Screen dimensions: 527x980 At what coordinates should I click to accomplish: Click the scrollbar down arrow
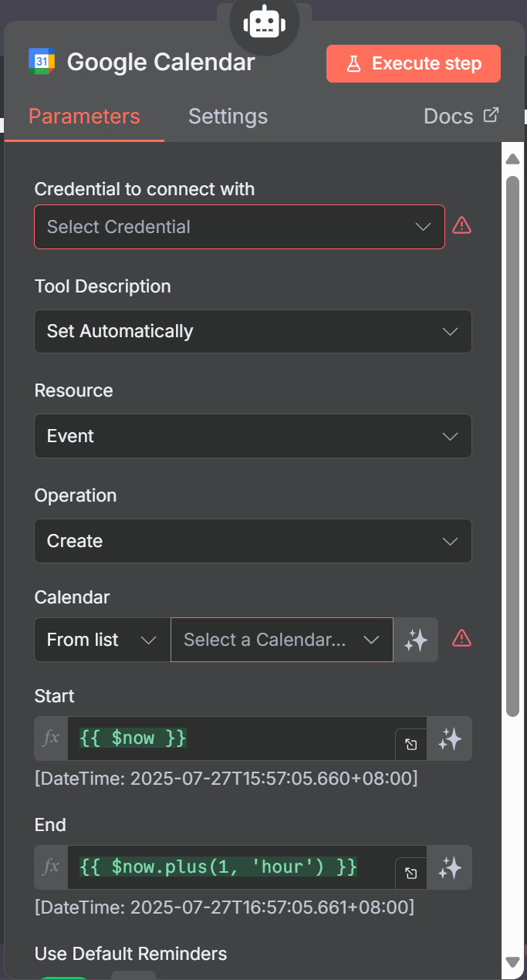pyautogui.click(x=512, y=961)
